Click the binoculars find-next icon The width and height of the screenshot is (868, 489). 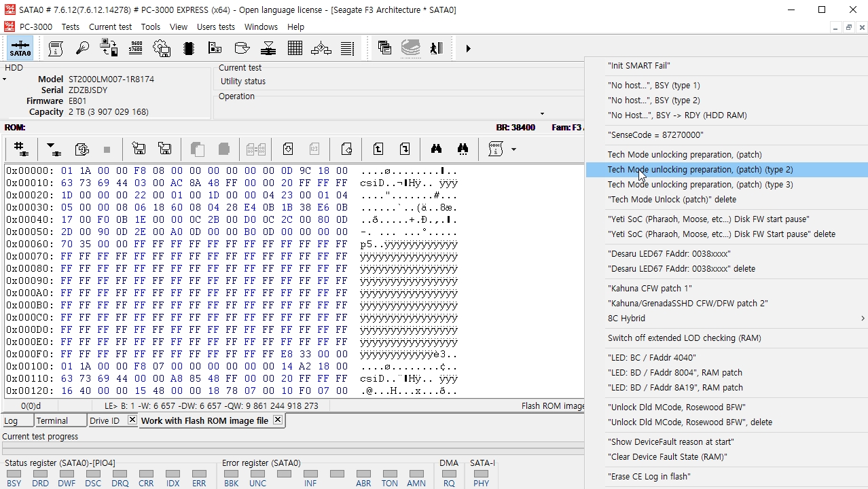(x=463, y=149)
